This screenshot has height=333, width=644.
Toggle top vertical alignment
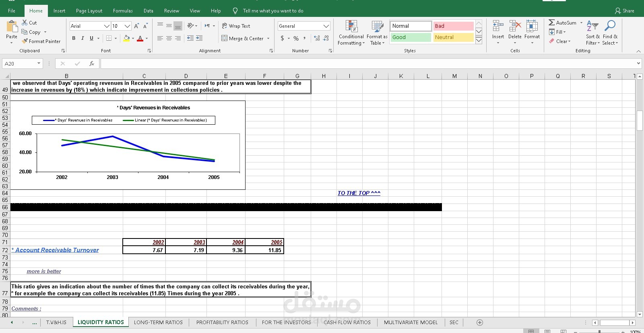pyautogui.click(x=160, y=26)
